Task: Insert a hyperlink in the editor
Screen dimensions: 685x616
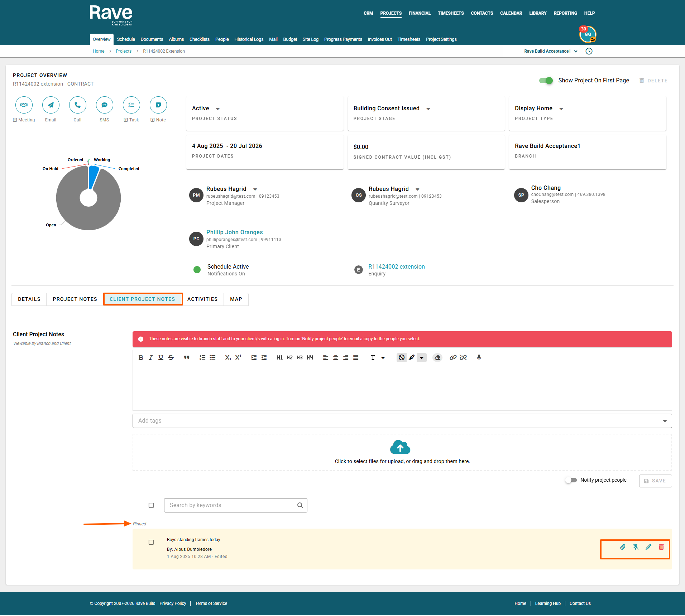Action: pyautogui.click(x=453, y=357)
